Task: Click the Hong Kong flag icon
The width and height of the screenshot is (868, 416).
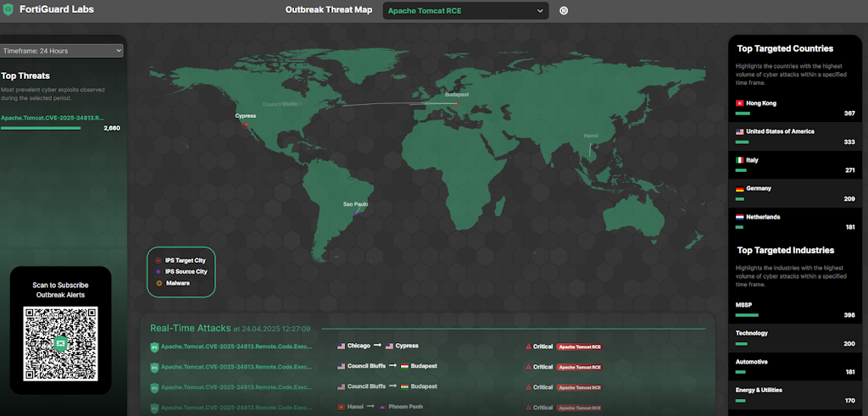Action: coord(739,103)
